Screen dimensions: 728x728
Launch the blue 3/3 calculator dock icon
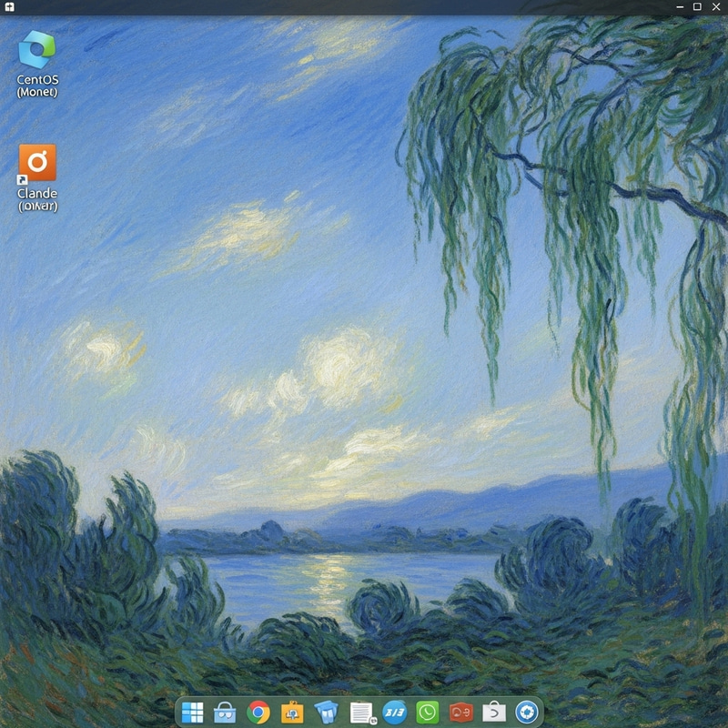tap(395, 713)
